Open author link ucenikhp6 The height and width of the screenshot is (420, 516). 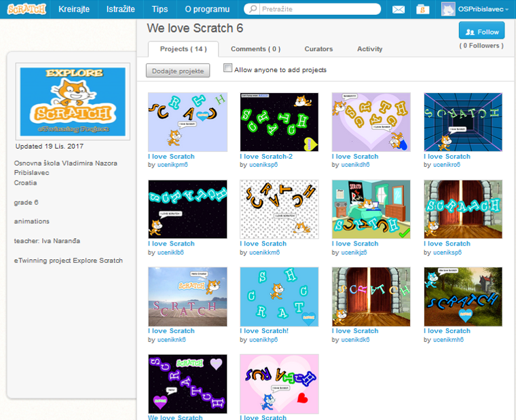tap(263, 340)
